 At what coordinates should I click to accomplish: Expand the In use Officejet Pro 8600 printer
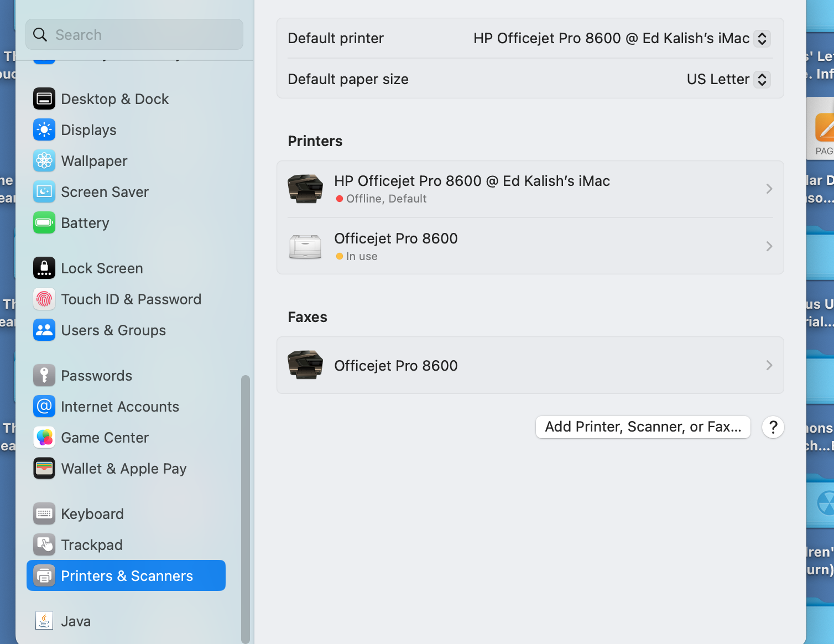[x=530, y=246]
